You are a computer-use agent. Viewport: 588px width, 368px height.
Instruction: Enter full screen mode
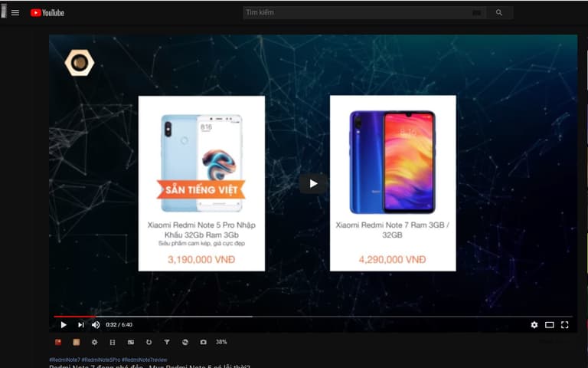(565, 325)
